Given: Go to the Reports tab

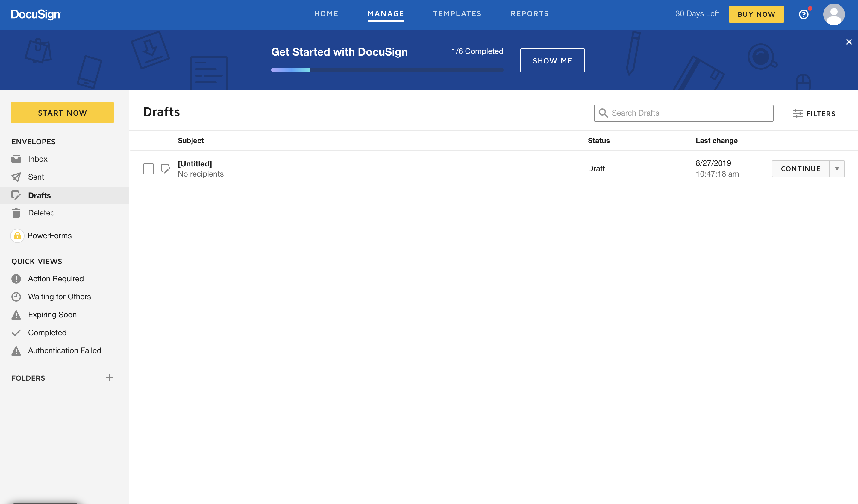Looking at the screenshot, I should [x=530, y=13].
